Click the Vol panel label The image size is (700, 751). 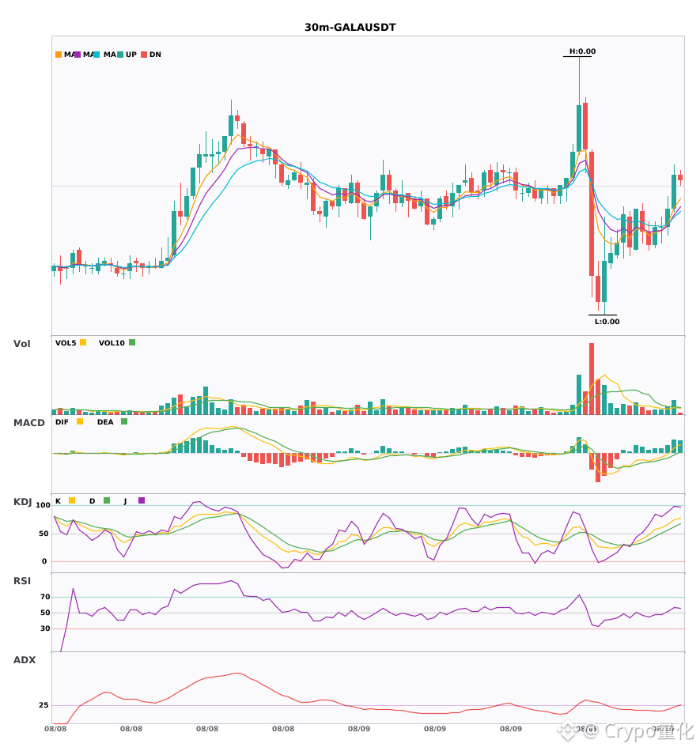21,344
